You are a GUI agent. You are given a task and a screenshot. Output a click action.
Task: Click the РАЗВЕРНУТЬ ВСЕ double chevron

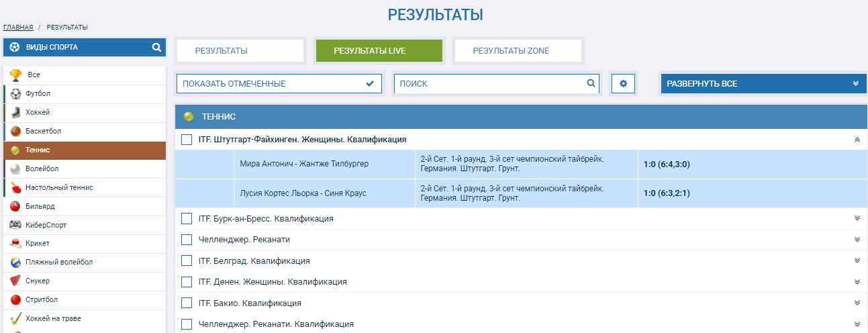click(x=855, y=84)
